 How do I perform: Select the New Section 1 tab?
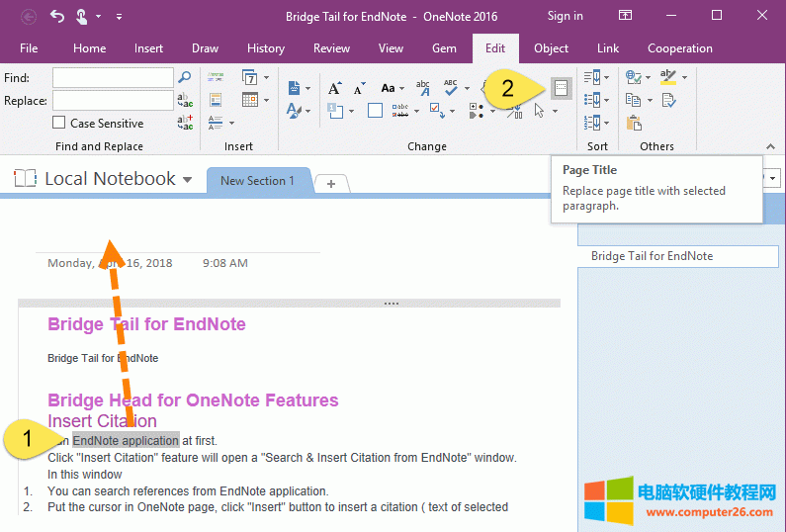(x=257, y=181)
